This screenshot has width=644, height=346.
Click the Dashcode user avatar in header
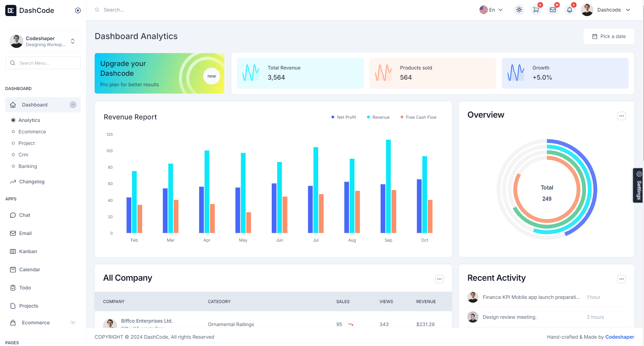[x=587, y=10]
